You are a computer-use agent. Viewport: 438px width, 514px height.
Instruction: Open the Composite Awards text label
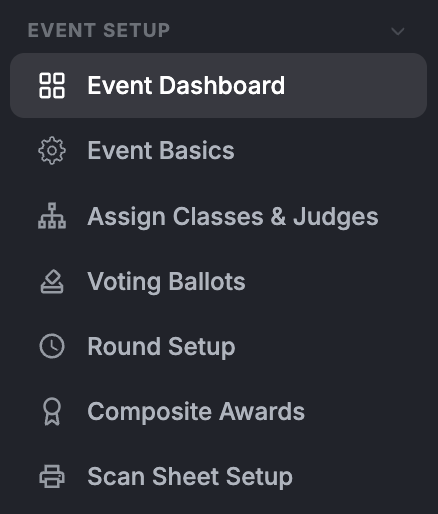(196, 412)
